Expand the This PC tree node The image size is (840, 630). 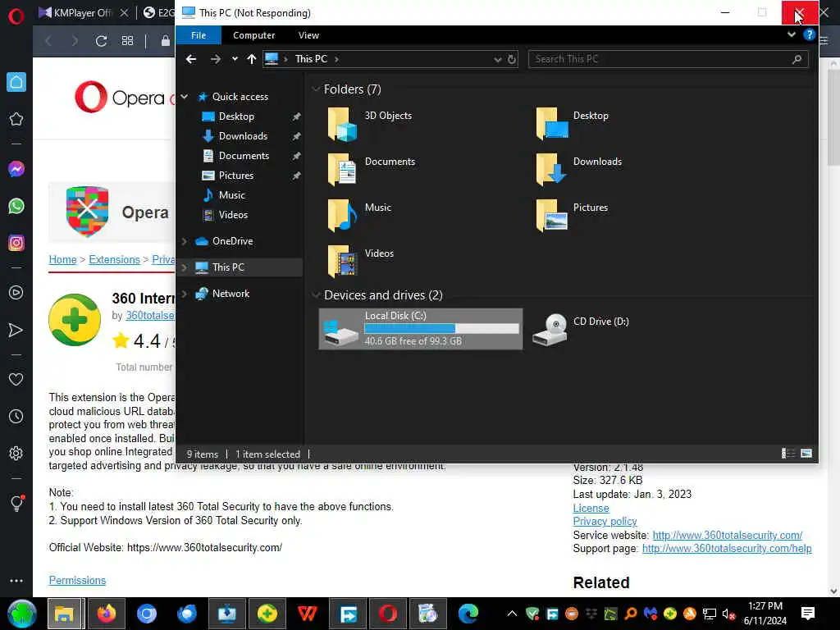[x=185, y=267]
